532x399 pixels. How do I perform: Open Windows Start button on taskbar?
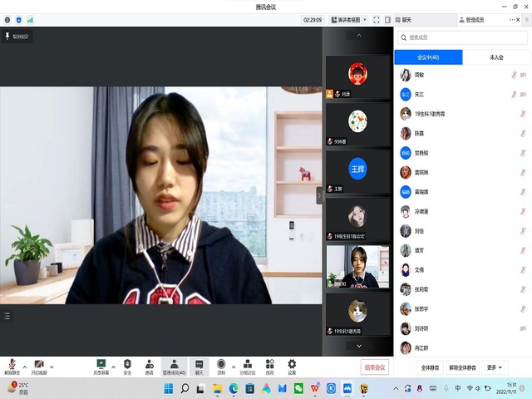[169, 388]
